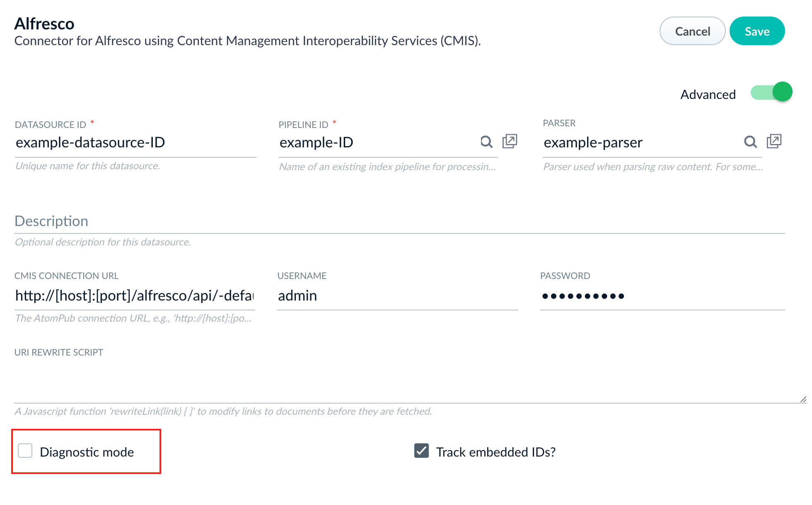The image size is (812, 505).
Task: Cancel the datasource configuration
Action: (x=692, y=31)
